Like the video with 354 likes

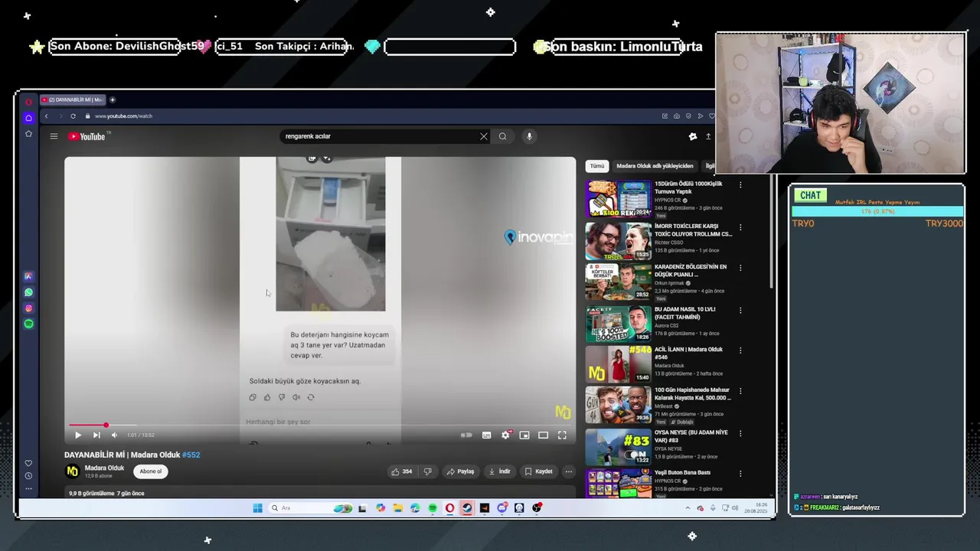[x=402, y=471]
